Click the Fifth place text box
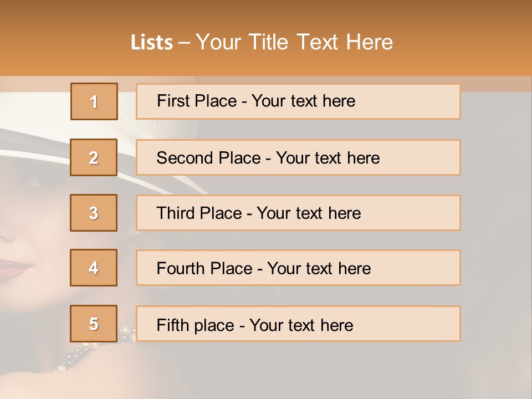 (298, 324)
